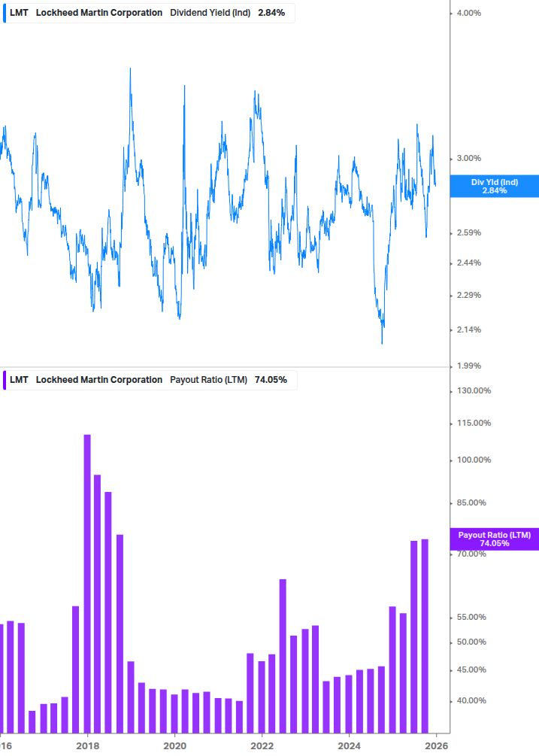Click the blue color swatch beside LMT dividend yield
The height and width of the screenshot is (756, 539).
[5, 13]
